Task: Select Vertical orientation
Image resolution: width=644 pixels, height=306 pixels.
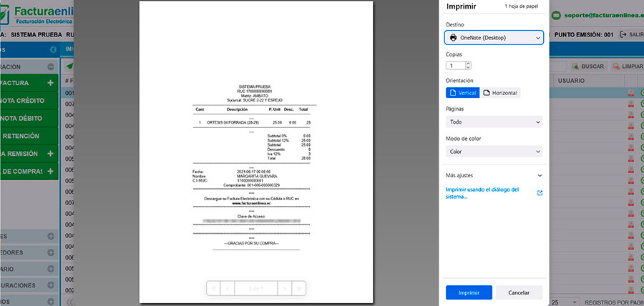Action: pos(462,93)
